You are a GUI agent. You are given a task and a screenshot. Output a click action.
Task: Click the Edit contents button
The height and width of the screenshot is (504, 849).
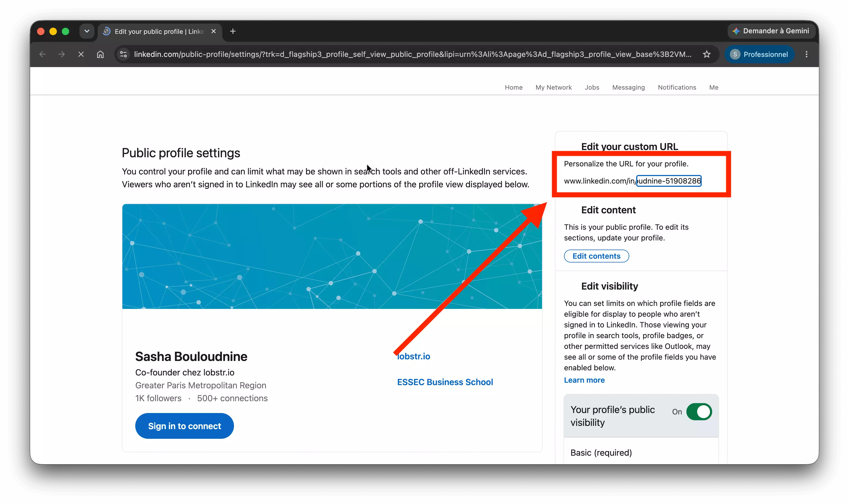click(596, 256)
